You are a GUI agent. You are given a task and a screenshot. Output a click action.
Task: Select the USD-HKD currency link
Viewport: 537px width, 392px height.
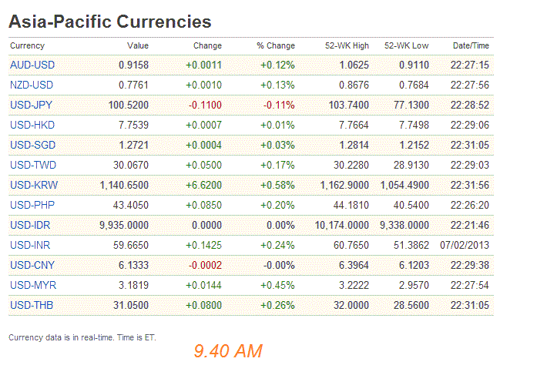pyautogui.click(x=32, y=125)
